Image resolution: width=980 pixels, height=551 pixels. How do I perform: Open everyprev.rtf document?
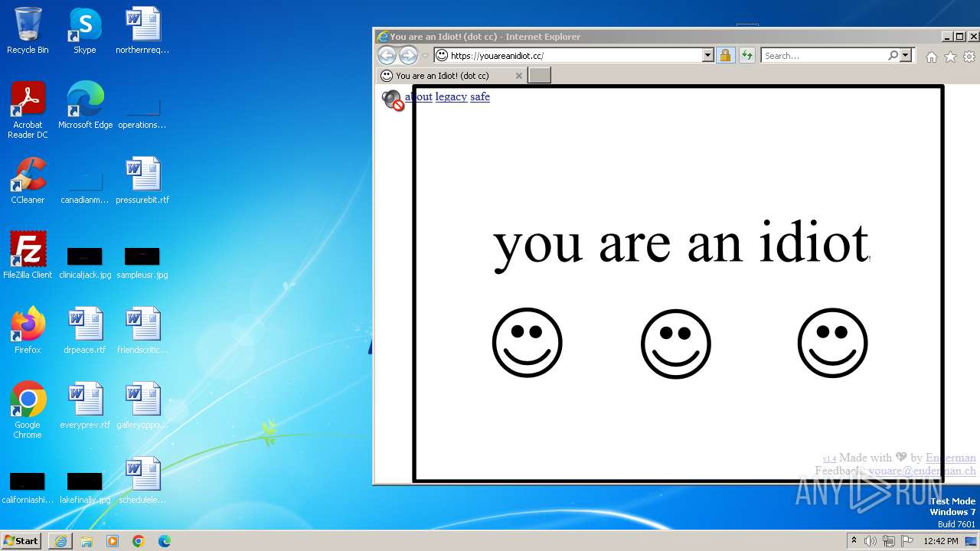click(x=85, y=406)
